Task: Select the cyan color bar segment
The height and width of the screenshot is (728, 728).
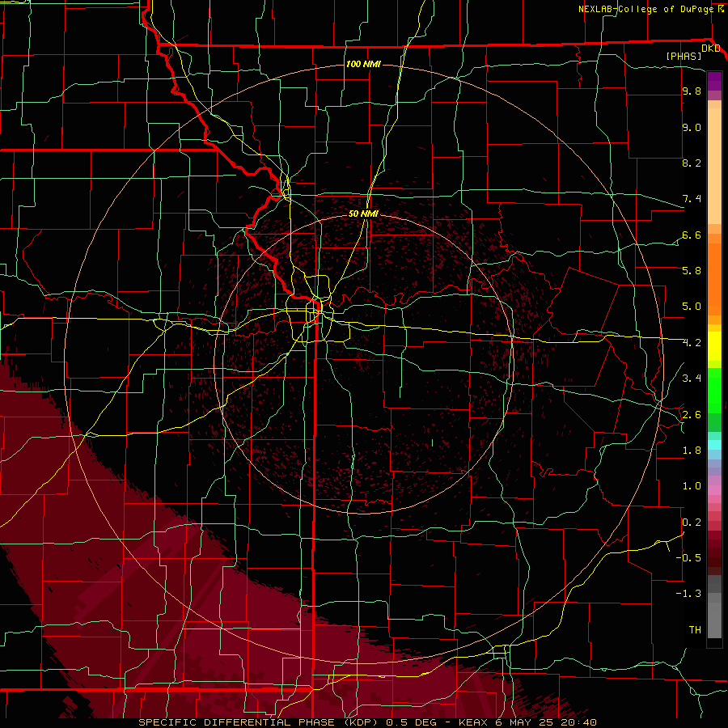Action: (714, 445)
